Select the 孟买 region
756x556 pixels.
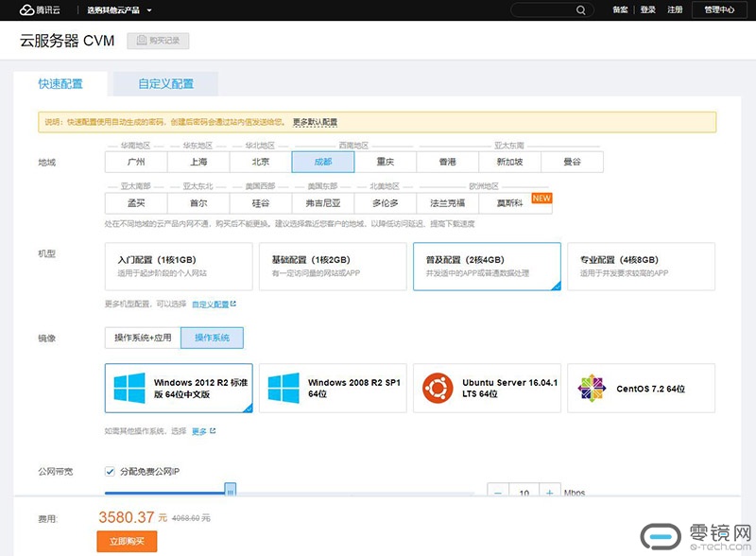[x=136, y=203]
